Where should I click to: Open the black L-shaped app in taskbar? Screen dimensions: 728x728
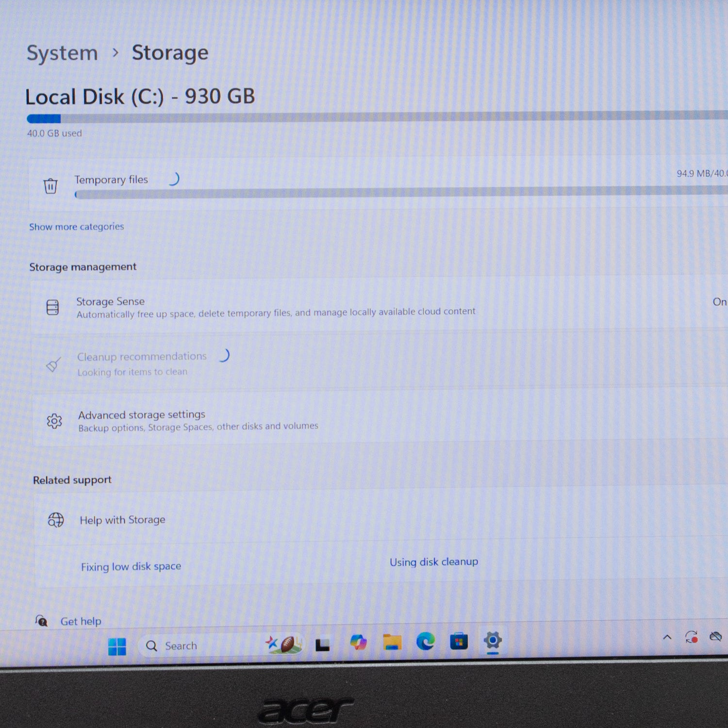point(323,645)
